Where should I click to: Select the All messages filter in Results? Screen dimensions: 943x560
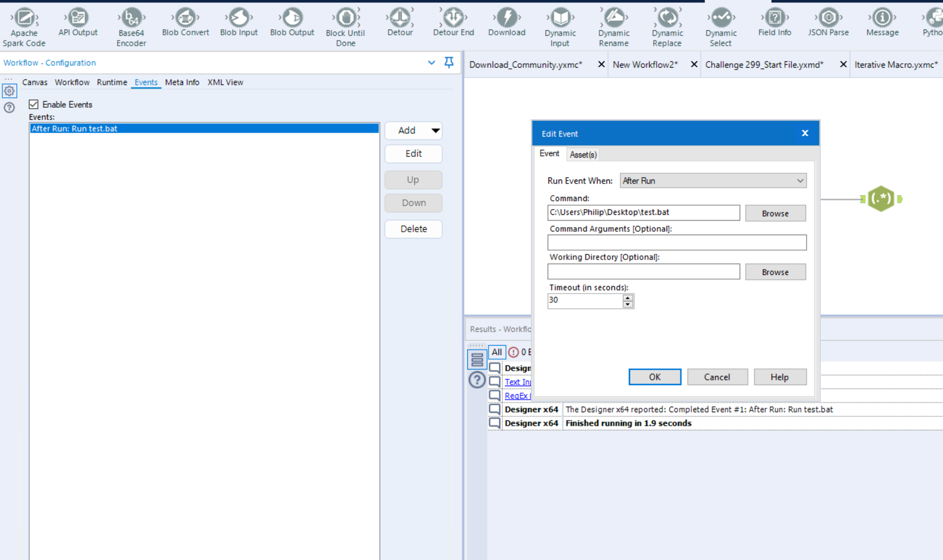(497, 352)
